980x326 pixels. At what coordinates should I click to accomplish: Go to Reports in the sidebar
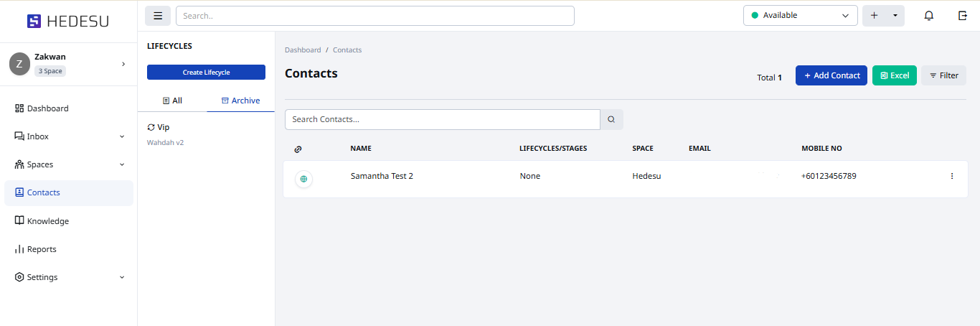[x=42, y=249]
